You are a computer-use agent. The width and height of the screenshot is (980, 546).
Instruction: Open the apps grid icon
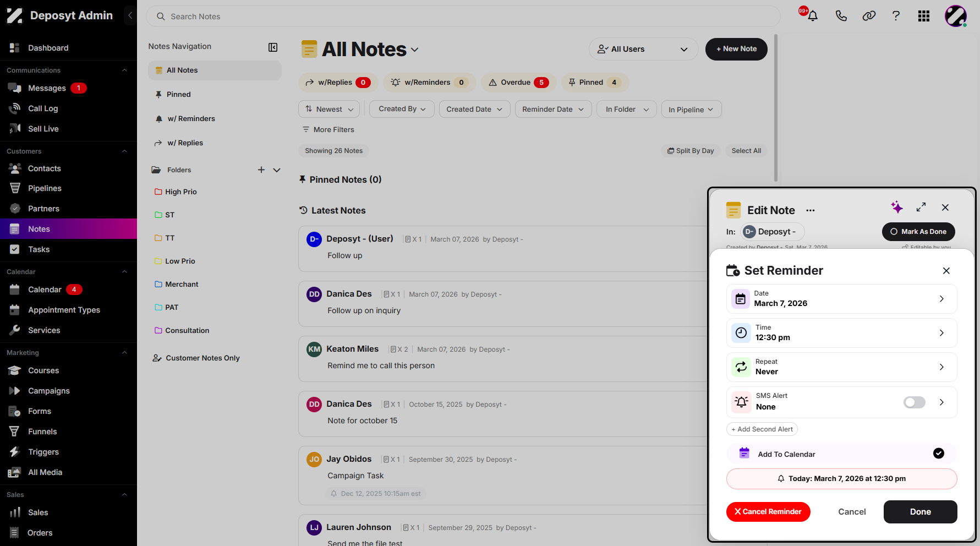(924, 16)
